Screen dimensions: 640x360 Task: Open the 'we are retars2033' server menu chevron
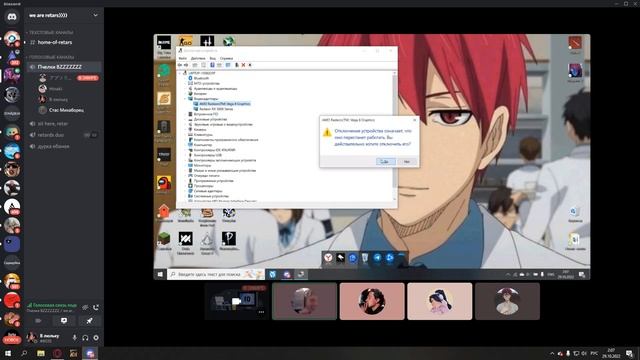[96, 16]
